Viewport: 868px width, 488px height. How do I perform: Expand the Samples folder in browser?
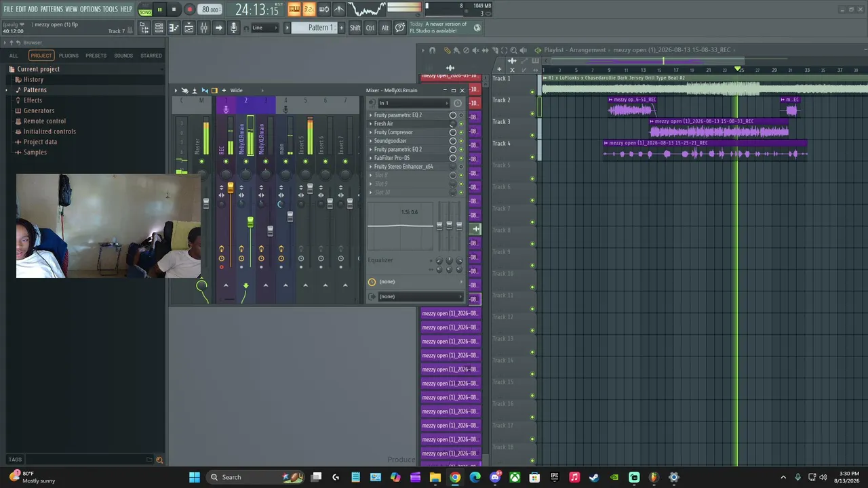(35, 152)
